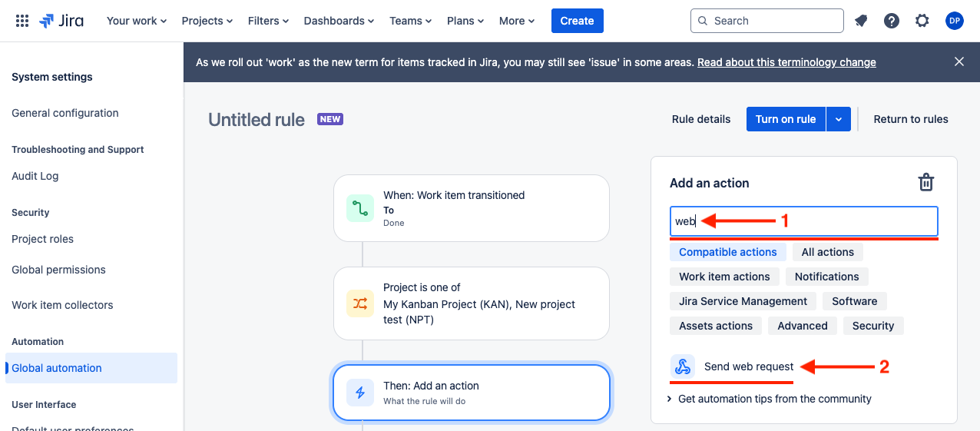Click the action search field containing web
This screenshot has height=431, width=980.
803,221
